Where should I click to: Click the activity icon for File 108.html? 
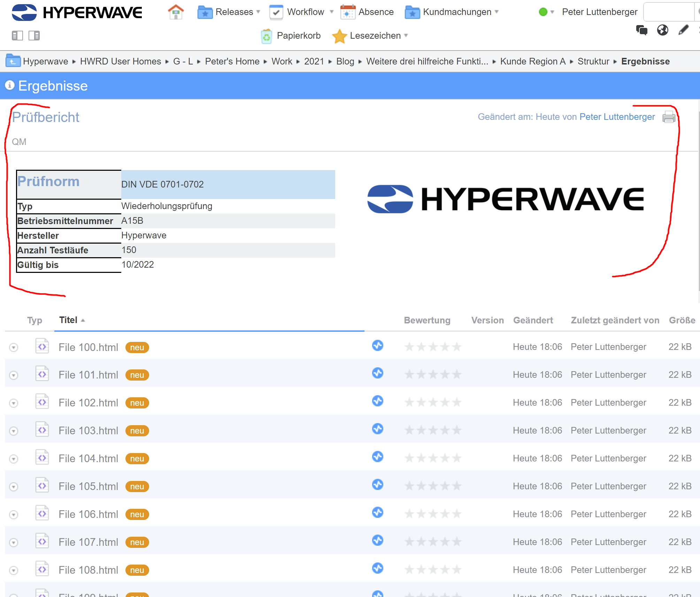(378, 568)
